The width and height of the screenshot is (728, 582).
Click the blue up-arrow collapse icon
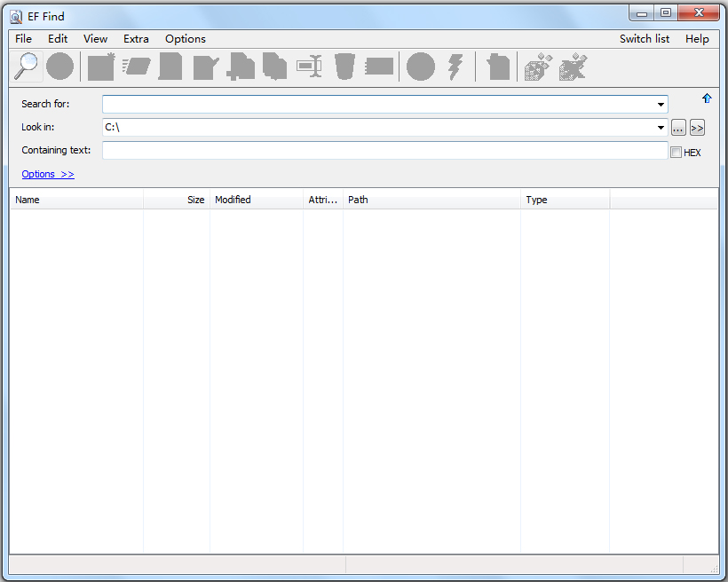[x=707, y=98]
